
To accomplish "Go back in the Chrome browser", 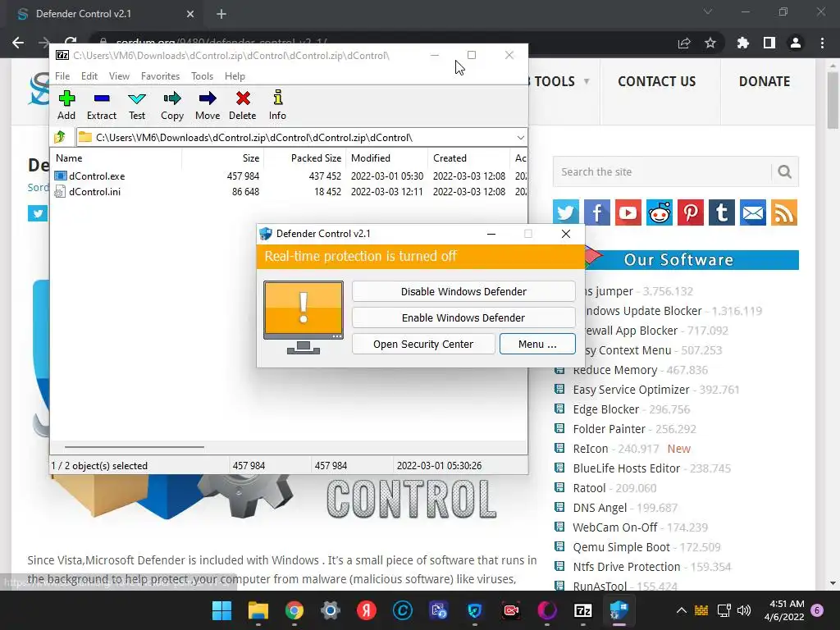I will (x=18, y=43).
